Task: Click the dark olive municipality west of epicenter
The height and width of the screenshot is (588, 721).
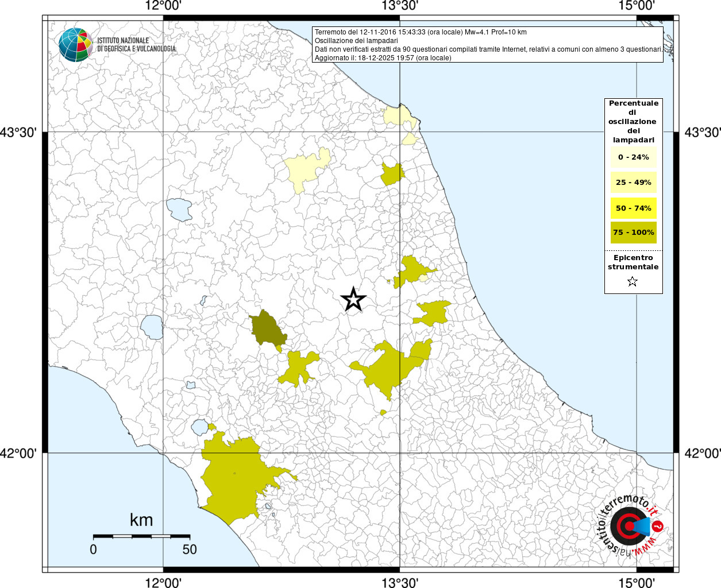Action: click(266, 329)
